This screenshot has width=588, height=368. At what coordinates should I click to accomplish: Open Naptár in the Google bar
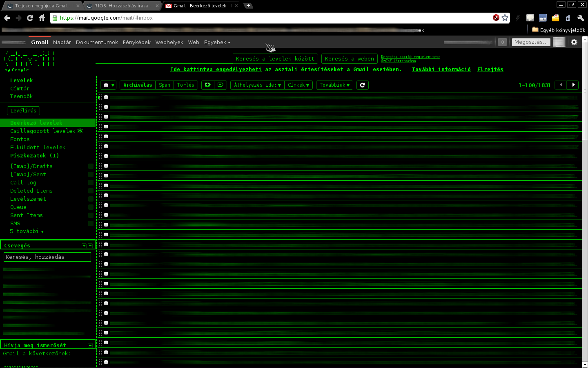[x=62, y=42]
